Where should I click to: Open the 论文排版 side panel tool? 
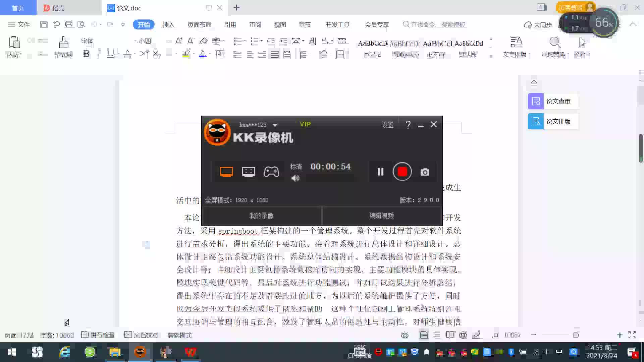(x=553, y=121)
